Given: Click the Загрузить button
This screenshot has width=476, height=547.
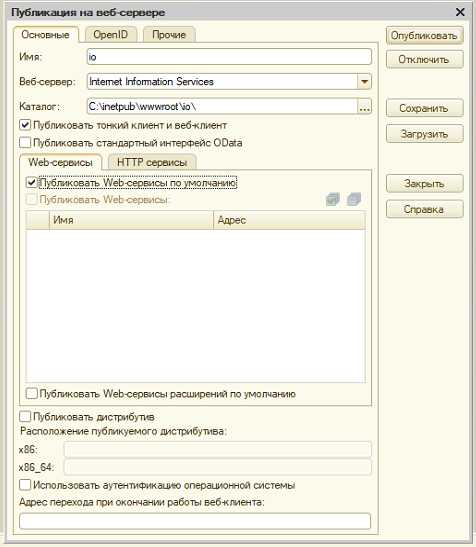Looking at the screenshot, I should point(425,134).
